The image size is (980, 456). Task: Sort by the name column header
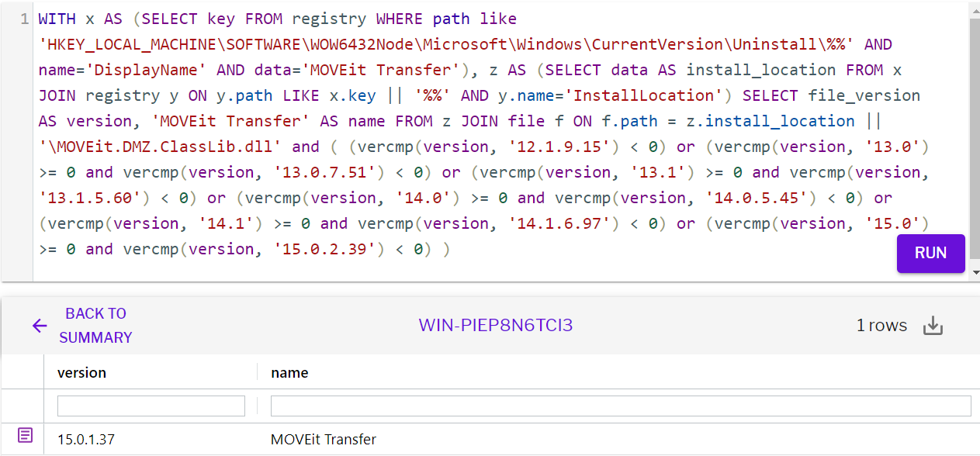pyautogui.click(x=289, y=372)
